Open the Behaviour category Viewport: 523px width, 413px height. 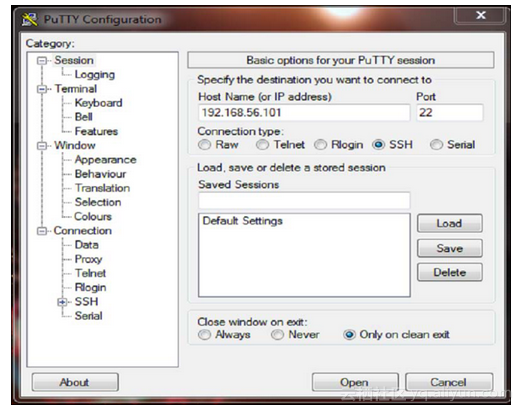(100, 174)
